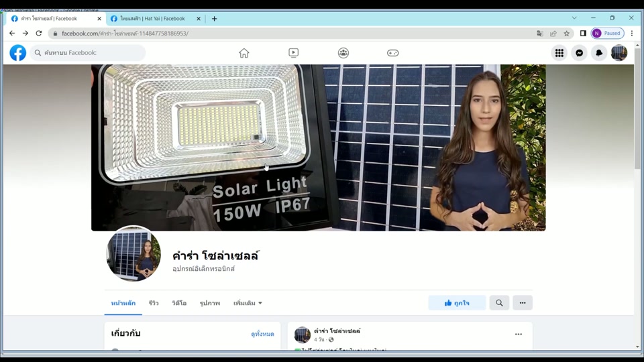
Task: Bookmark this page with star icon
Action: [567, 34]
